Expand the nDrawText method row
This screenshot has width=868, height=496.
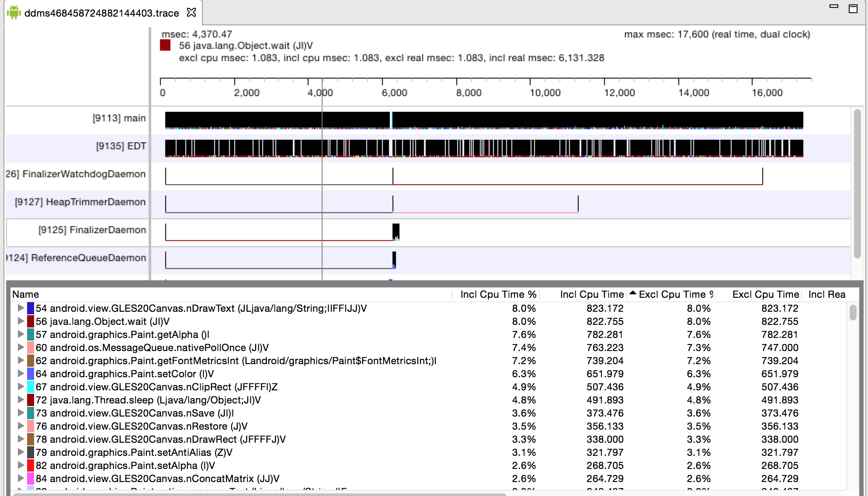20,308
